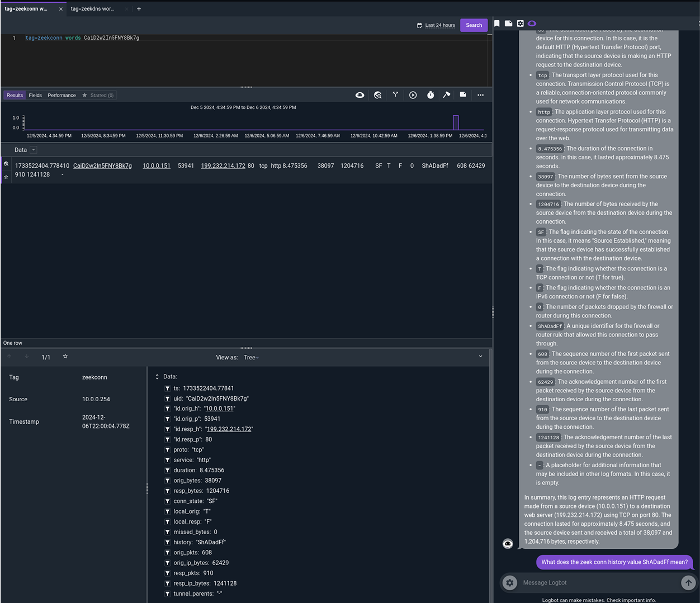The width and height of the screenshot is (700, 603).
Task: Click the magnifier search-zoom toolbar icon
Action: pyautogui.click(x=377, y=95)
